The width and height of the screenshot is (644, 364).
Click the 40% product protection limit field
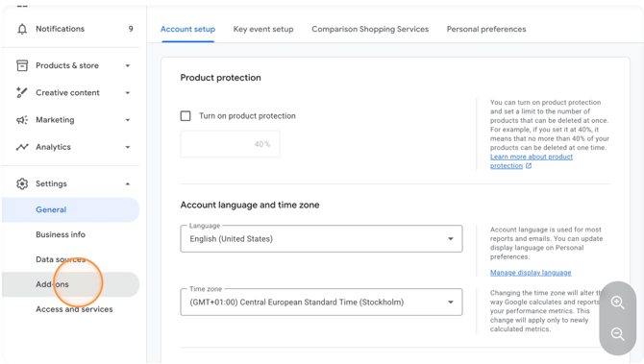(x=230, y=144)
